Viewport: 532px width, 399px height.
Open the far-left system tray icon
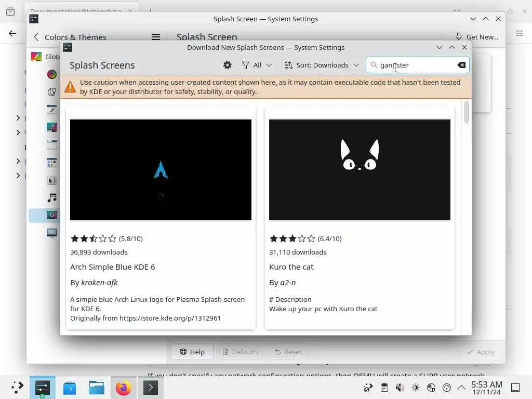tap(368, 388)
